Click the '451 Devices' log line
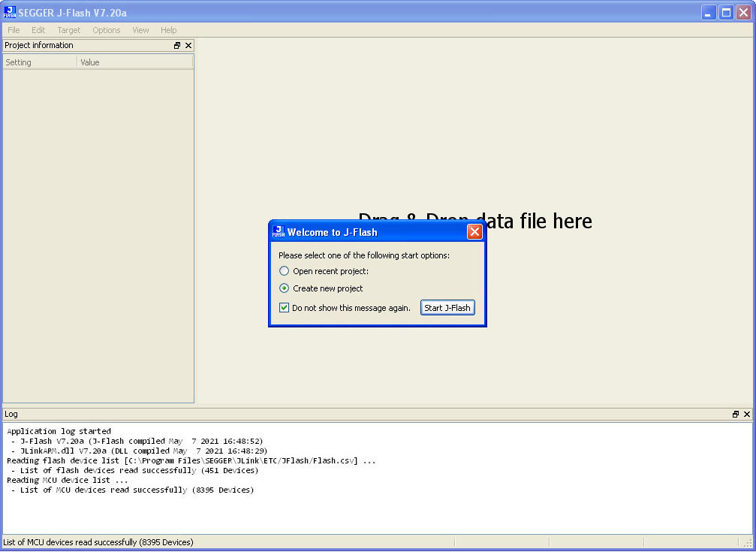Screen dimensions: 756x552 click(x=134, y=470)
